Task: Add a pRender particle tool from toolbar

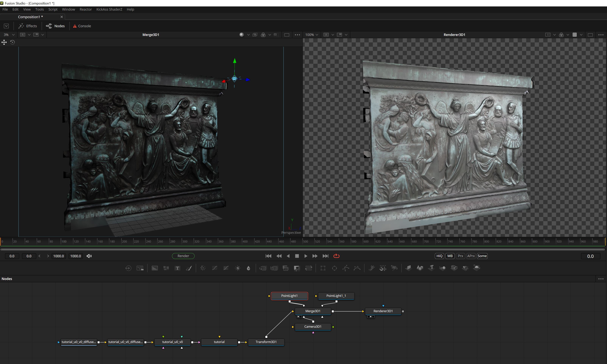Action: [x=394, y=268]
